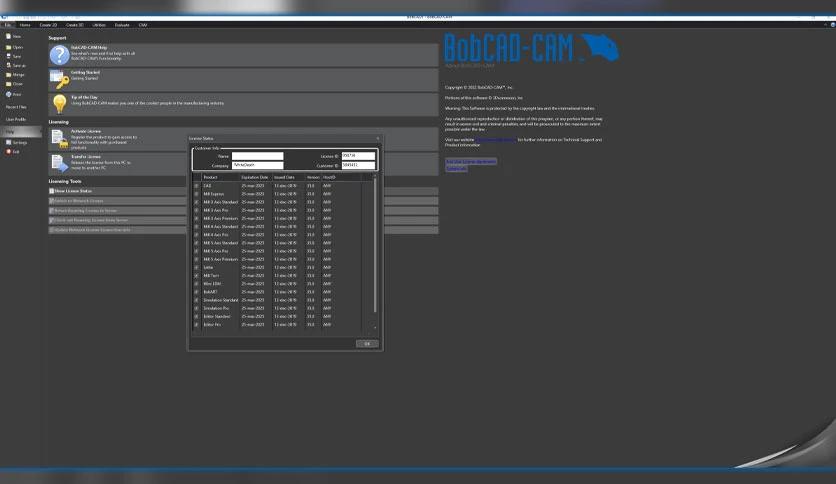Viewport: 836px width, 484px height.
Task: Click the Company input field
Action: point(258,165)
